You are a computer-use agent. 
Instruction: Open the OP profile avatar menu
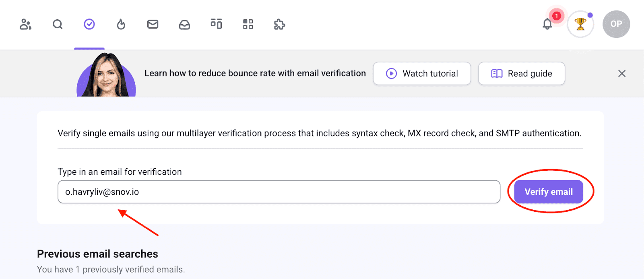(616, 24)
